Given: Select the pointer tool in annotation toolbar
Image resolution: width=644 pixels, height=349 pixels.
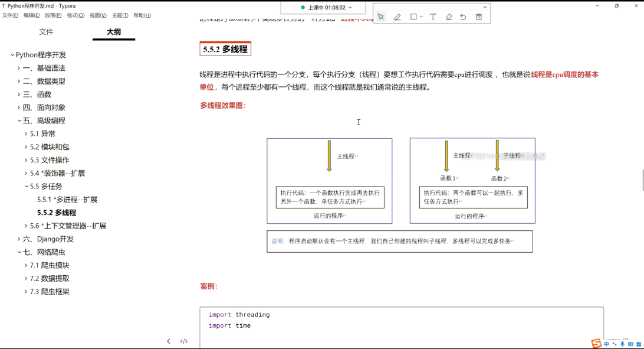Looking at the screenshot, I should tap(381, 17).
